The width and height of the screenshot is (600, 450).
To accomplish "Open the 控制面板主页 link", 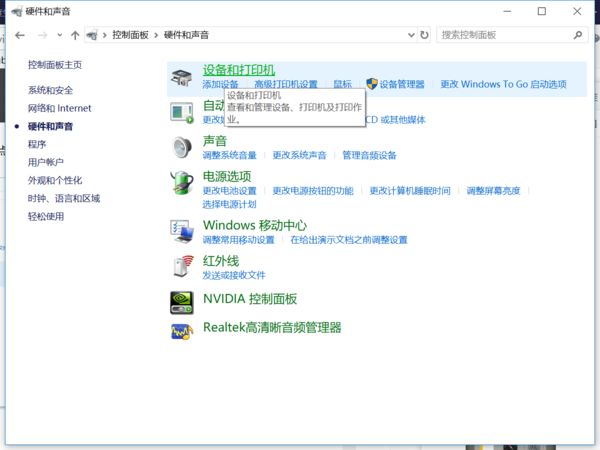I will (55, 65).
